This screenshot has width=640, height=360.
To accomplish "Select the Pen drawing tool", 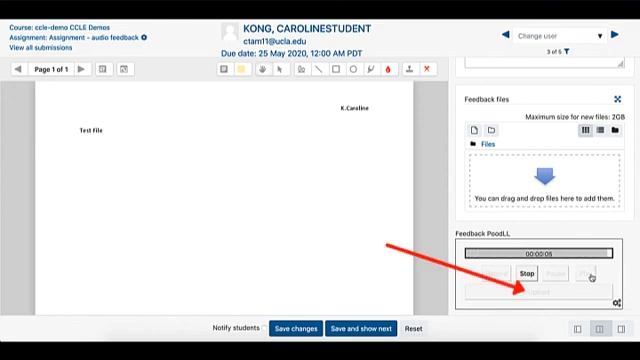I will tap(302, 69).
